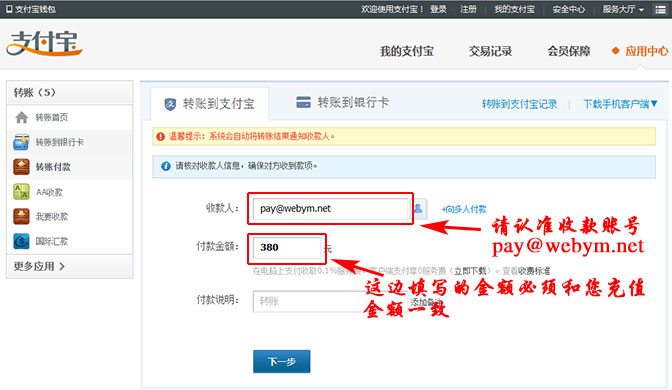Select 转账首页 text in sidebar
The width and height of the screenshot is (672, 390).
coord(51,117)
